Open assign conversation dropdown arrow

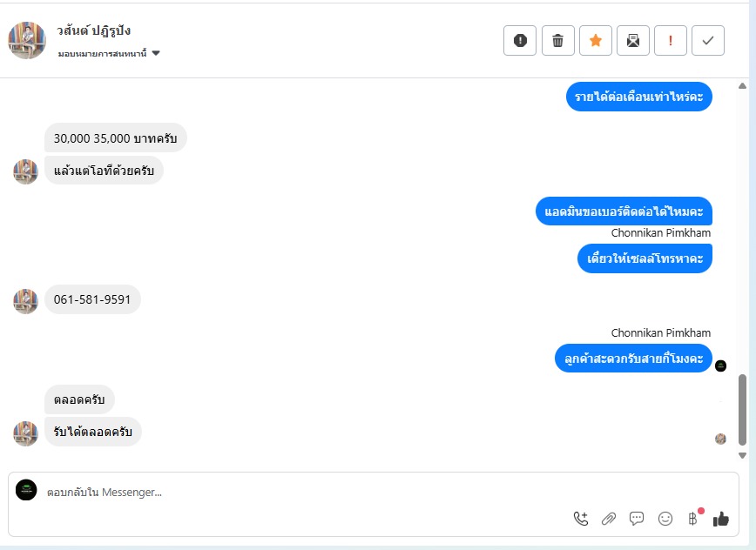coord(156,53)
